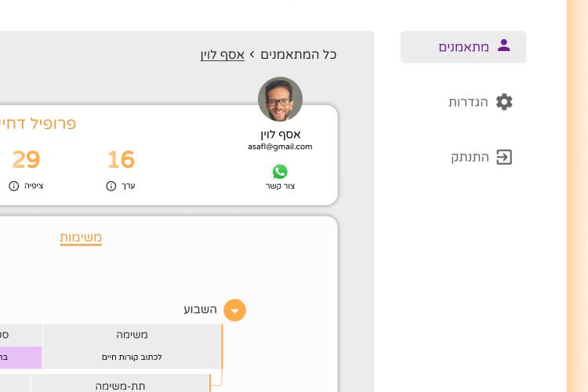Select the לכתוב קורות חיים task cell
588x392 pixels.
[x=132, y=358]
